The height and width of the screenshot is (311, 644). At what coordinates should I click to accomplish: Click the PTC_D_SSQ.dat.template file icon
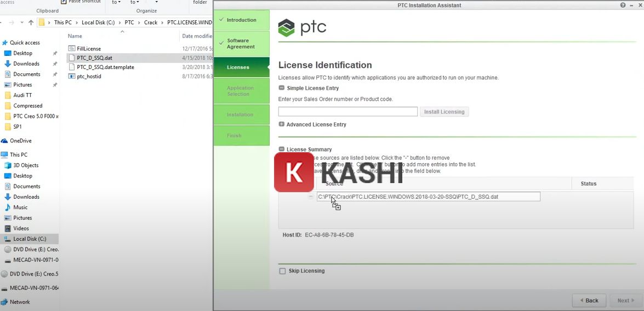point(71,67)
